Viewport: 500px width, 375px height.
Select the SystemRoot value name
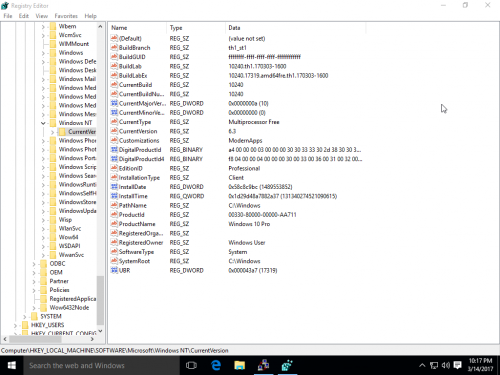tap(134, 261)
